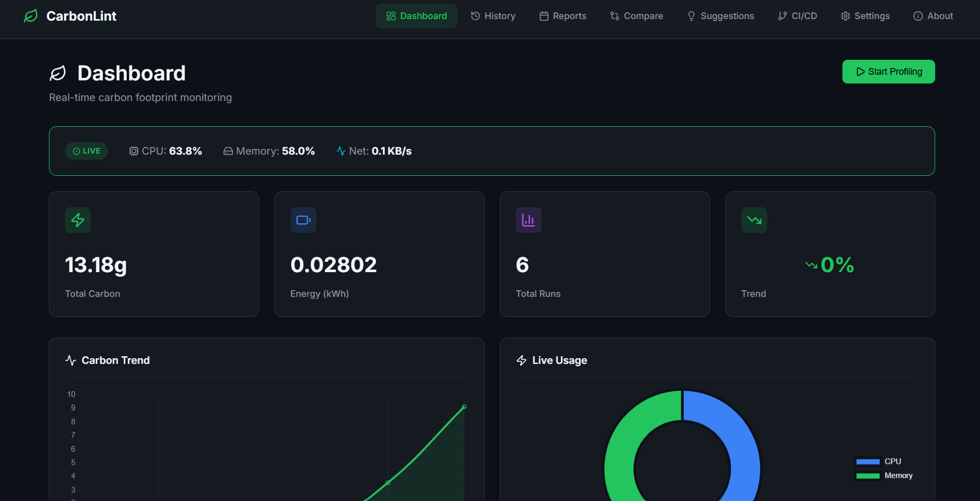Click the lightning icon on Total Carbon card
This screenshot has height=501, width=980.
[78, 220]
